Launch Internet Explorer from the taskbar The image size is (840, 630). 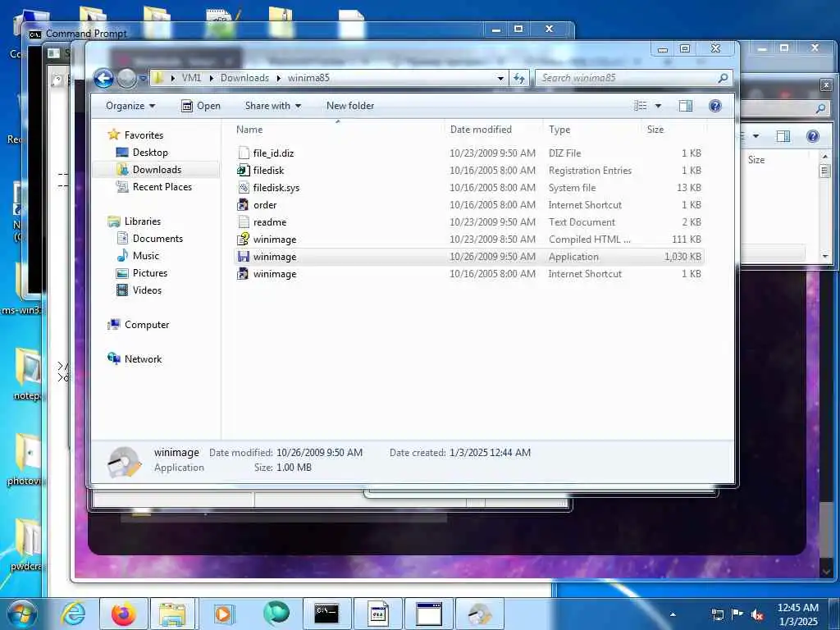point(73,614)
